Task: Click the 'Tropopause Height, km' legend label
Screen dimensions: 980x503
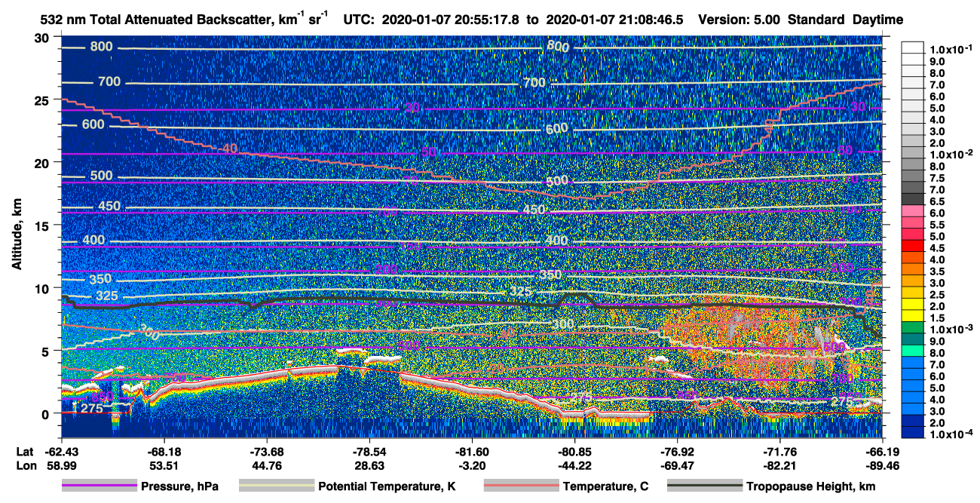Action: (811, 487)
